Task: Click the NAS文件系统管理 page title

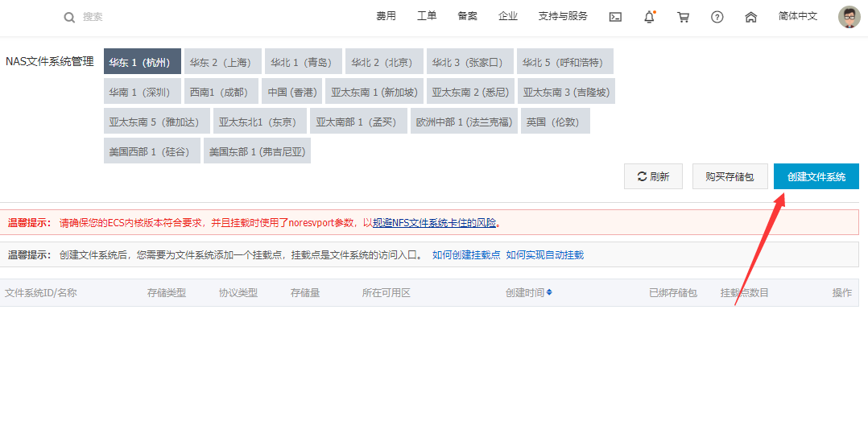Action: (x=50, y=61)
